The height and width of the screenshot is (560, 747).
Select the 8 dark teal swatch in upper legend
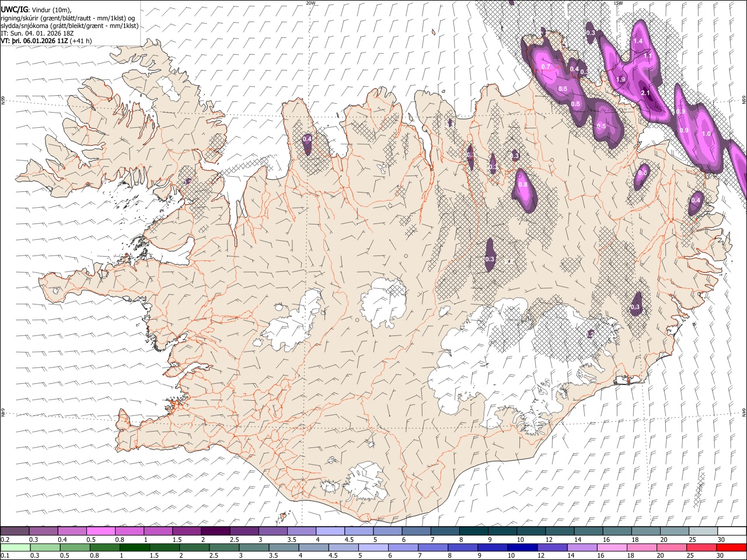click(474, 531)
